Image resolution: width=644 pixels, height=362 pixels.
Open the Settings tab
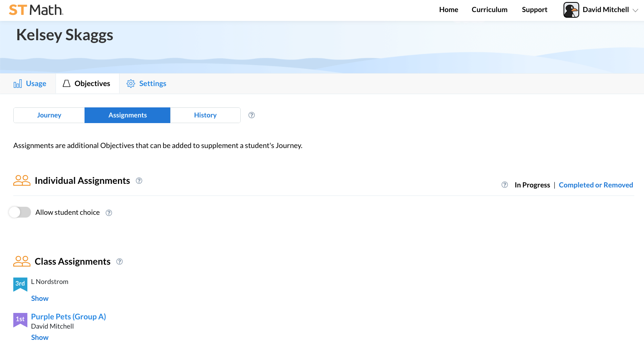147,84
